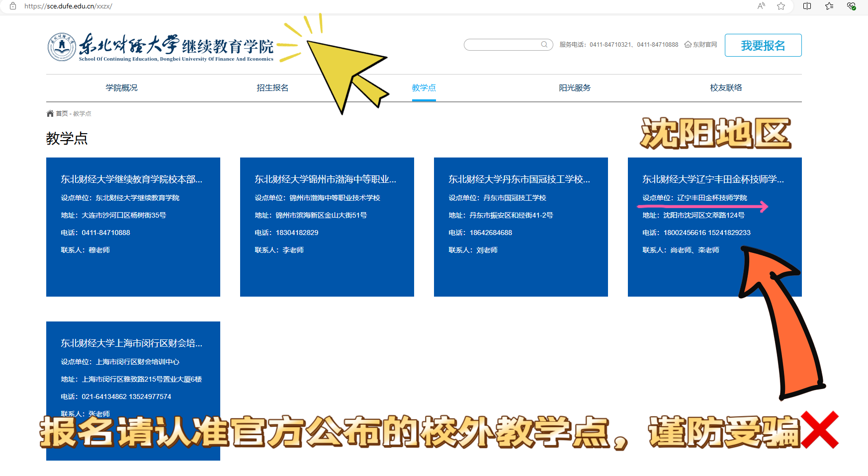Click the university round emblem logo
868x476 pixels.
coord(62,47)
